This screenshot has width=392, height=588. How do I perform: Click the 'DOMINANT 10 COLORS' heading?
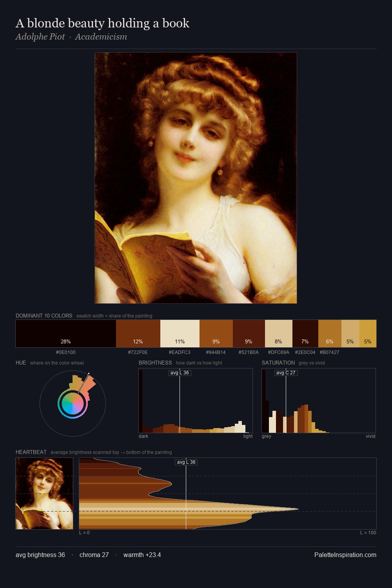[x=44, y=316]
